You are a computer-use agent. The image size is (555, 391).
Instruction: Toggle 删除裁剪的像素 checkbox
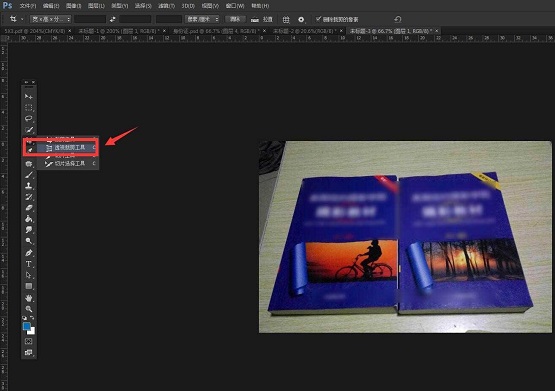[x=318, y=18]
